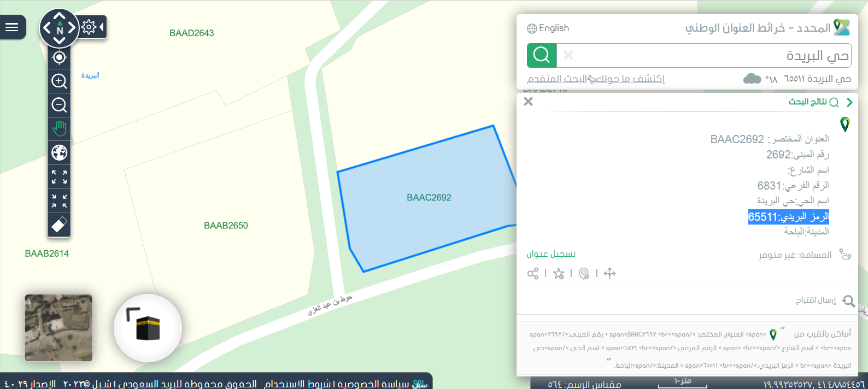The width and height of the screenshot is (868, 389).
Task: Zoom in using magnifier plus tool
Action: pyautogui.click(x=59, y=81)
